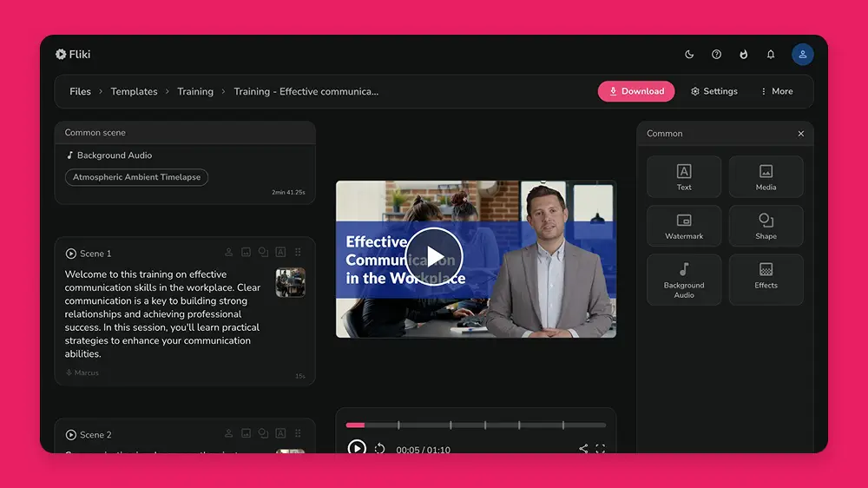Click Scene 1 shapes icon
Screen dimensions: 868x488
[264, 253]
